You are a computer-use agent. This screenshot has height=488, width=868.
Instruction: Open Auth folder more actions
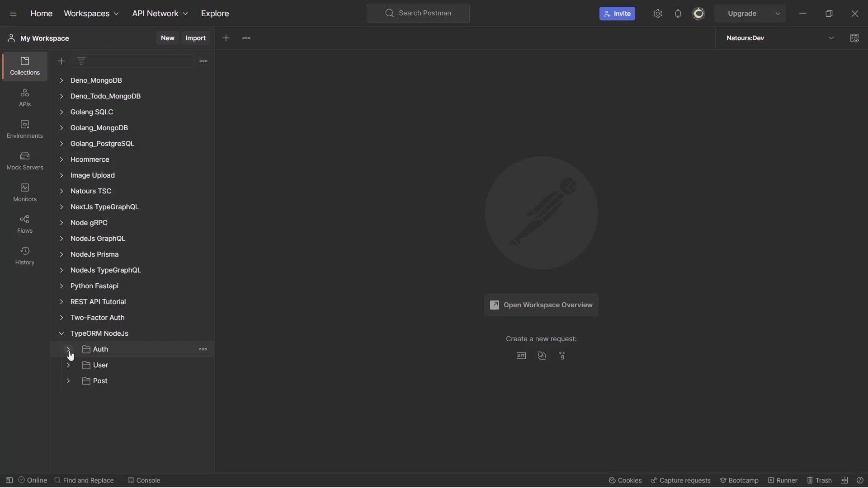[x=203, y=349]
